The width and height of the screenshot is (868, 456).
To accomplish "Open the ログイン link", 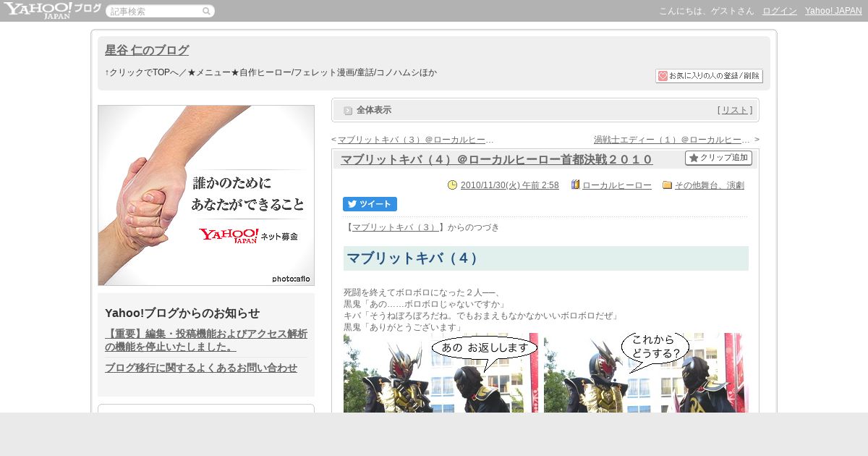I will [x=780, y=11].
